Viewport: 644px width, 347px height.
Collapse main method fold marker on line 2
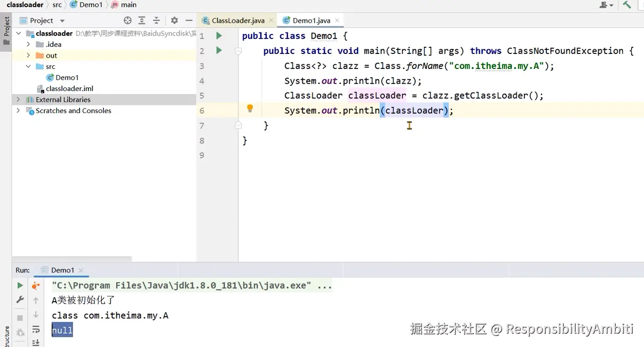[238, 51]
